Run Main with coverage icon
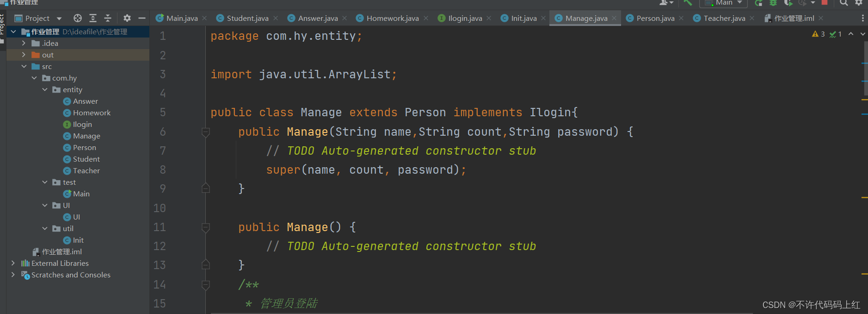 (788, 2)
